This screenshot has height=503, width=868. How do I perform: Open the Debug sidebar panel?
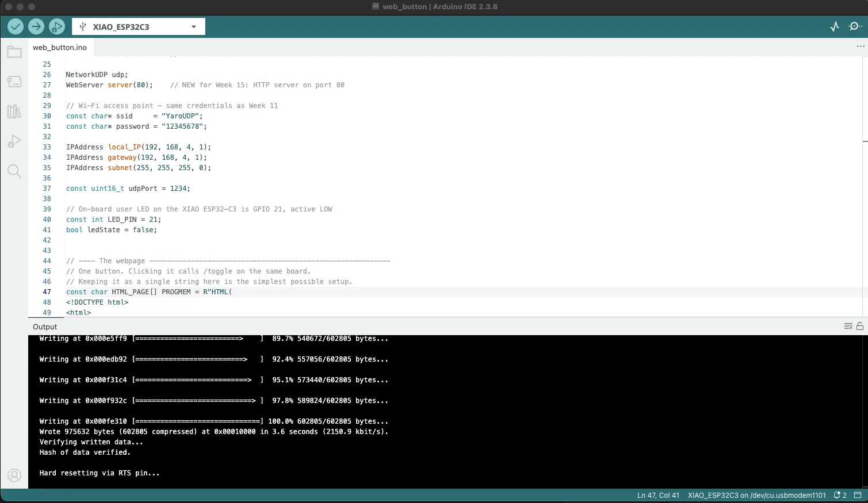click(x=14, y=141)
